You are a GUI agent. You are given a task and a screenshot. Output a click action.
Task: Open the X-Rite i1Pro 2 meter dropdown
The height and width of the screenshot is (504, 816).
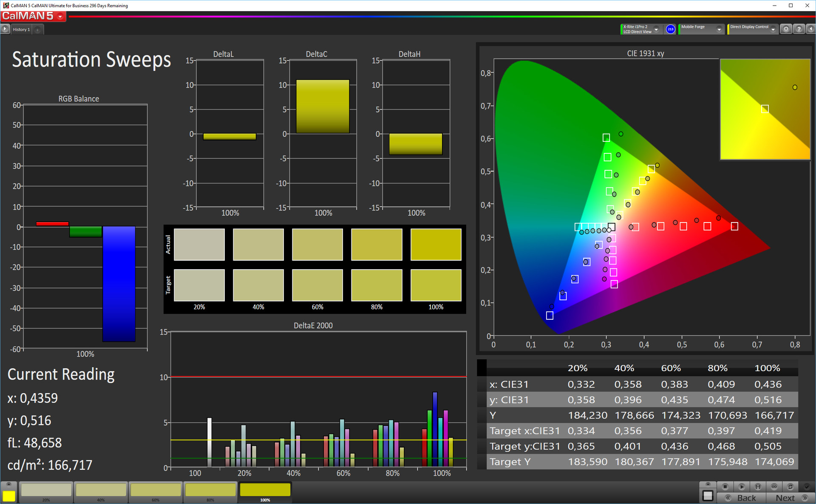click(x=656, y=29)
